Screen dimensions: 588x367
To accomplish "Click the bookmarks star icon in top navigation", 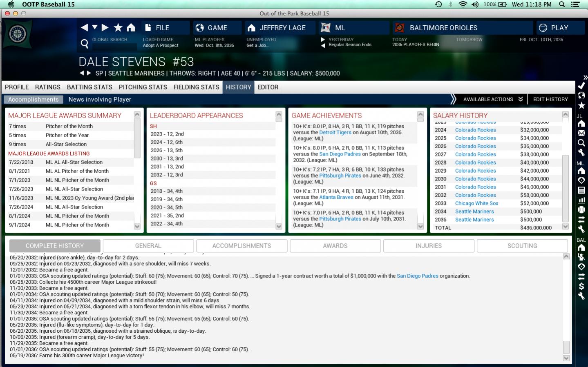I will [118, 28].
